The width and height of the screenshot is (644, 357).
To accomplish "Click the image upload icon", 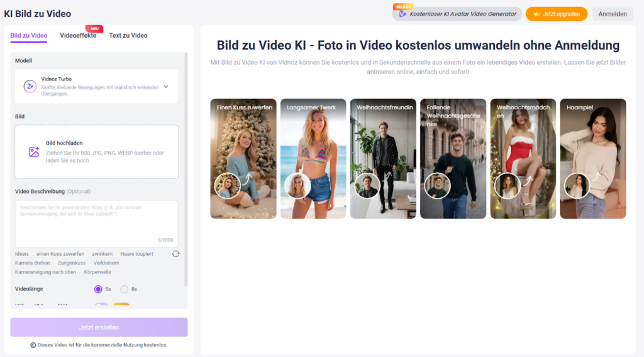I will 34,152.
